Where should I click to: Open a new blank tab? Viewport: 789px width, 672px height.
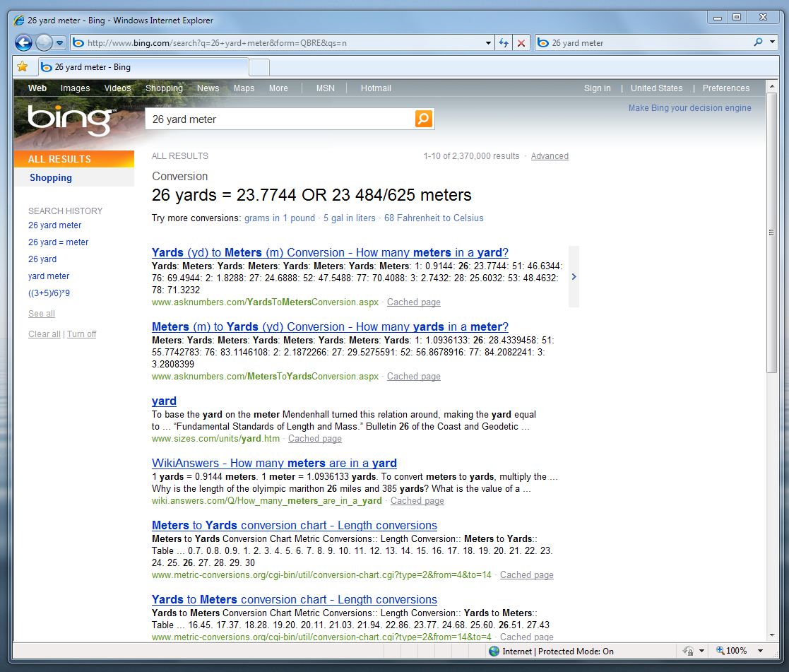coord(259,67)
